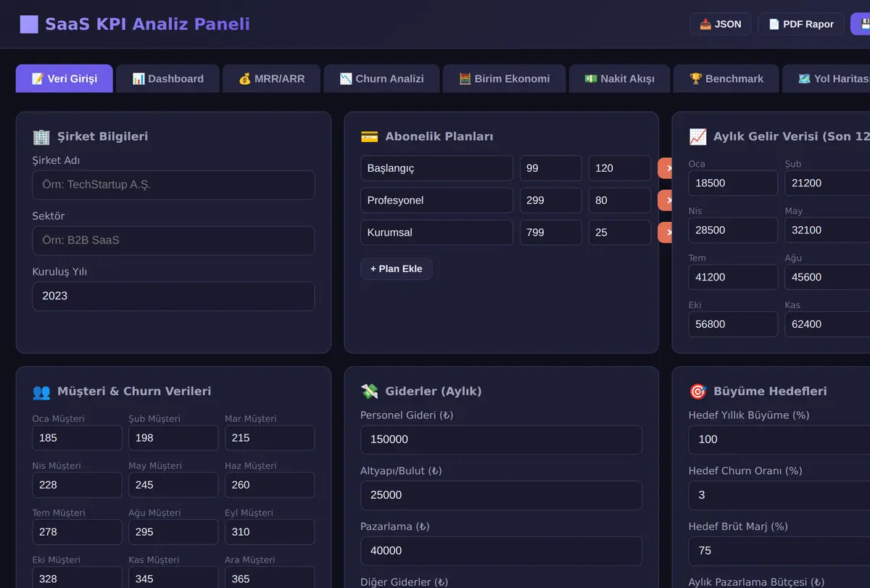Focus the Tem revenue field showing 41200
The image size is (870, 588).
tap(733, 278)
